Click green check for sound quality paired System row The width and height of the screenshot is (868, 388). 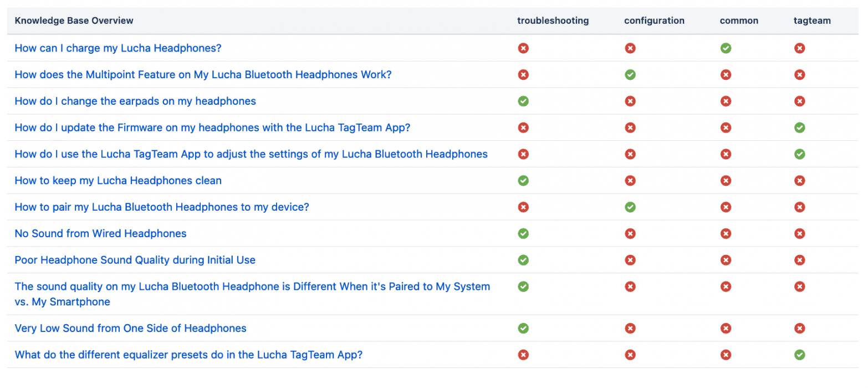[x=523, y=287]
